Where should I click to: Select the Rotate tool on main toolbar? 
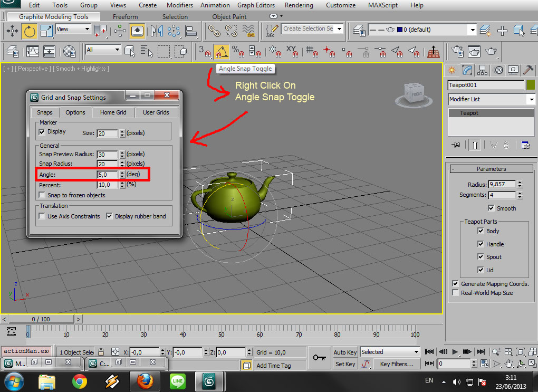(x=30, y=31)
